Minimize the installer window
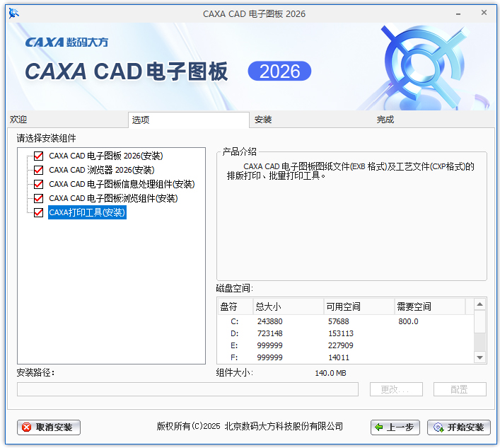500x448 pixels. [x=458, y=13]
